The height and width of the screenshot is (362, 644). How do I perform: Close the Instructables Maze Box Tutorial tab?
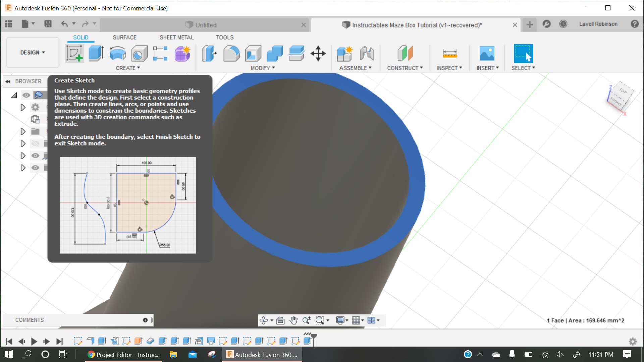[x=515, y=25]
